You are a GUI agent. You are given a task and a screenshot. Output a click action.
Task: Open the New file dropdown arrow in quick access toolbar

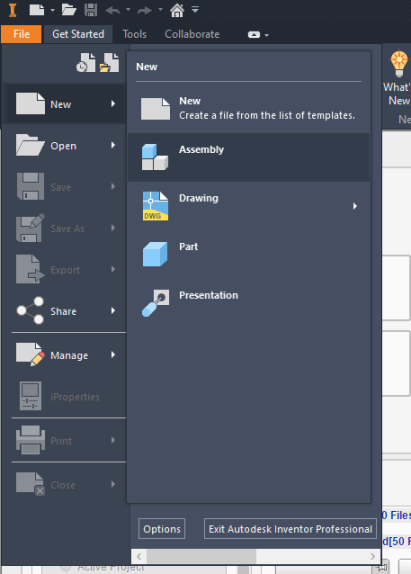tap(52, 10)
